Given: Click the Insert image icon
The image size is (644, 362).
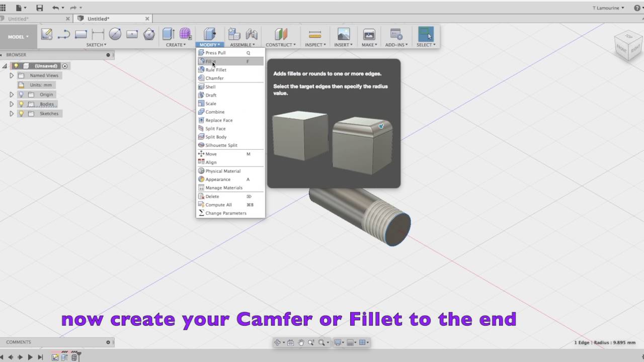Looking at the screenshot, I should (344, 34).
